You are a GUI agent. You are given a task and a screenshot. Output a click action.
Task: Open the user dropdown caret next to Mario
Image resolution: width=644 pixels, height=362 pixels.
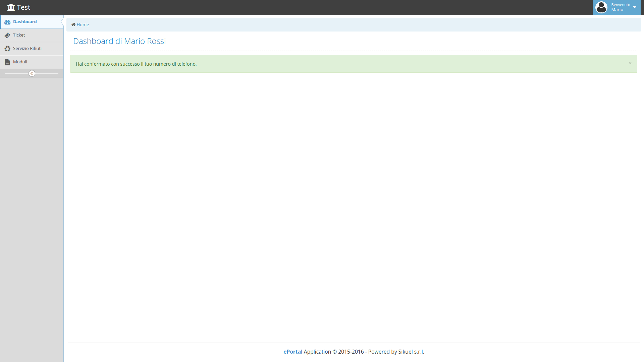(x=635, y=7)
